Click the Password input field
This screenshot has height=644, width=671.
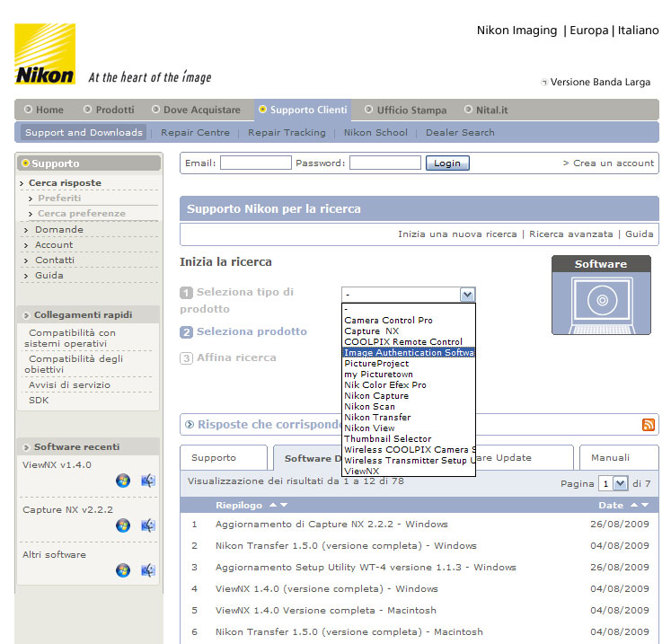385,163
